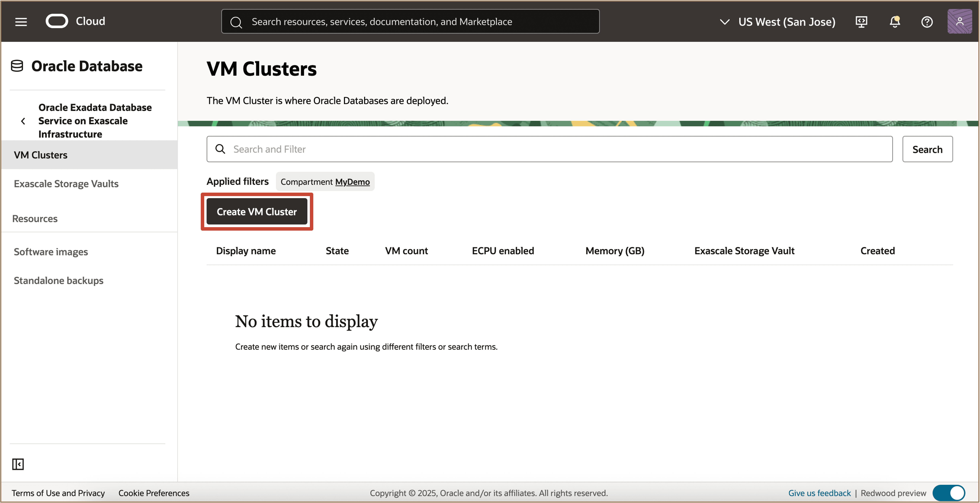Click the Oracle Database icon in sidebar header
The width and height of the screenshot is (980, 503).
[17, 66]
